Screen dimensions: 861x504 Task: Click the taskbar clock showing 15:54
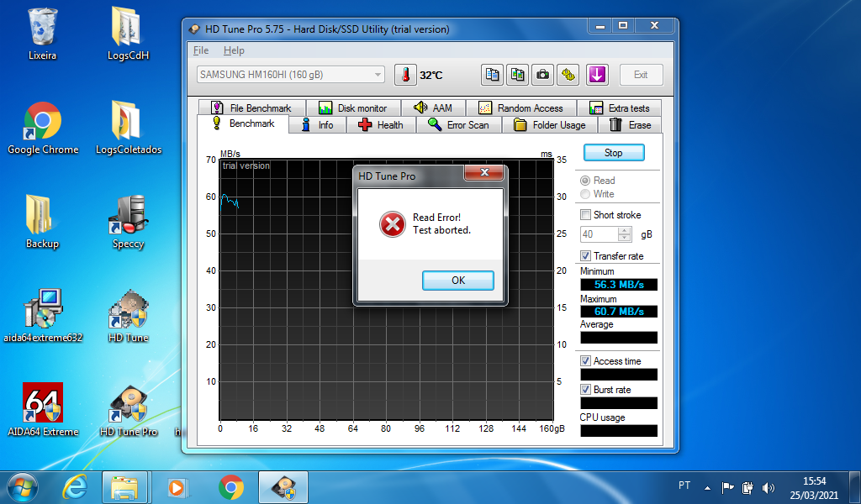[814, 487]
